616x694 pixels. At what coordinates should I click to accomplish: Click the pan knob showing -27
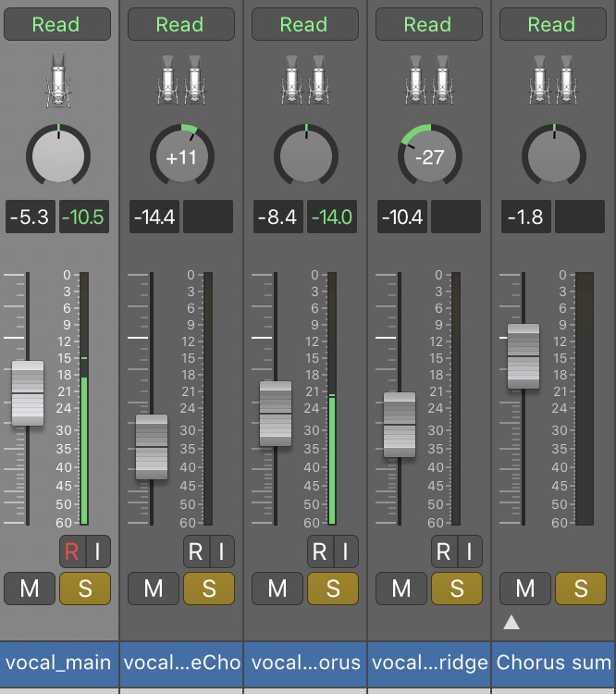point(429,156)
